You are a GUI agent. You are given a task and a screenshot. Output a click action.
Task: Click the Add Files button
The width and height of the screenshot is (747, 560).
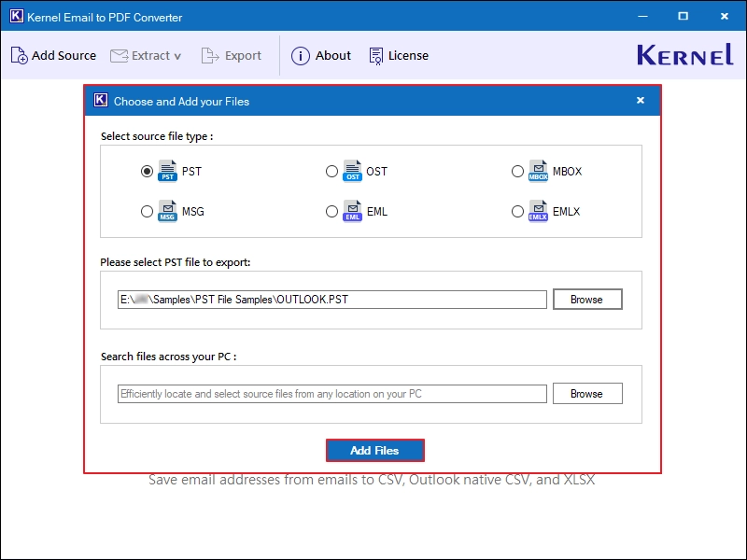(375, 450)
